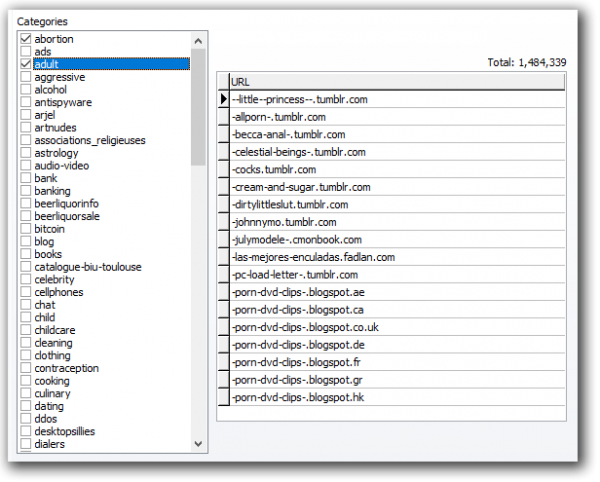600x482 pixels.
Task: Enable the ddos category checkbox
Action: click(26, 418)
